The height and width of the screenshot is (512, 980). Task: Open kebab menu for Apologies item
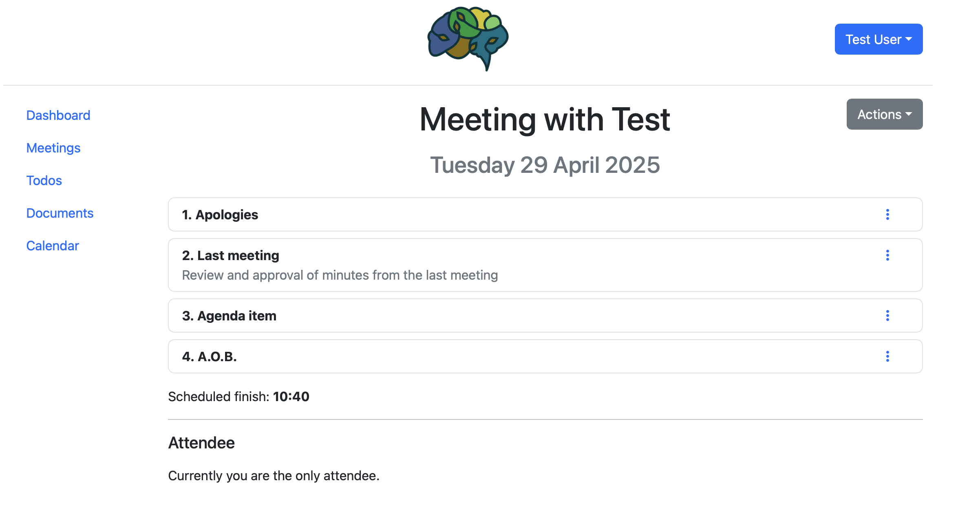coord(887,214)
